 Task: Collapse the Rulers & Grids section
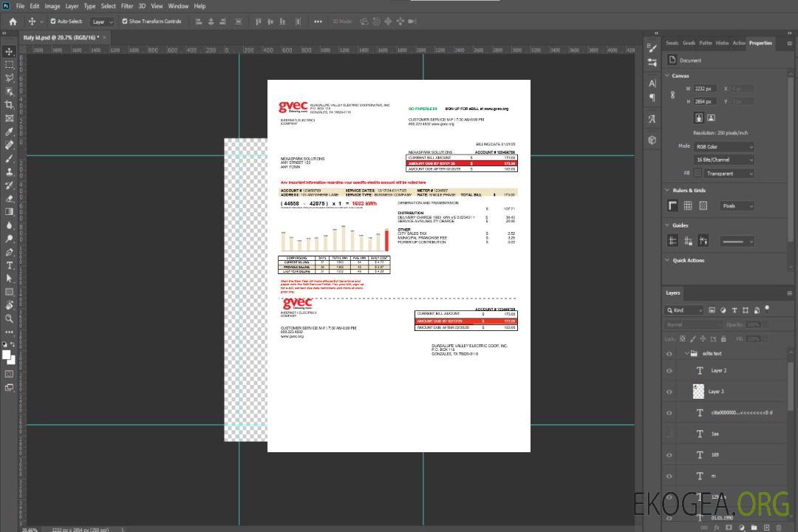point(668,190)
